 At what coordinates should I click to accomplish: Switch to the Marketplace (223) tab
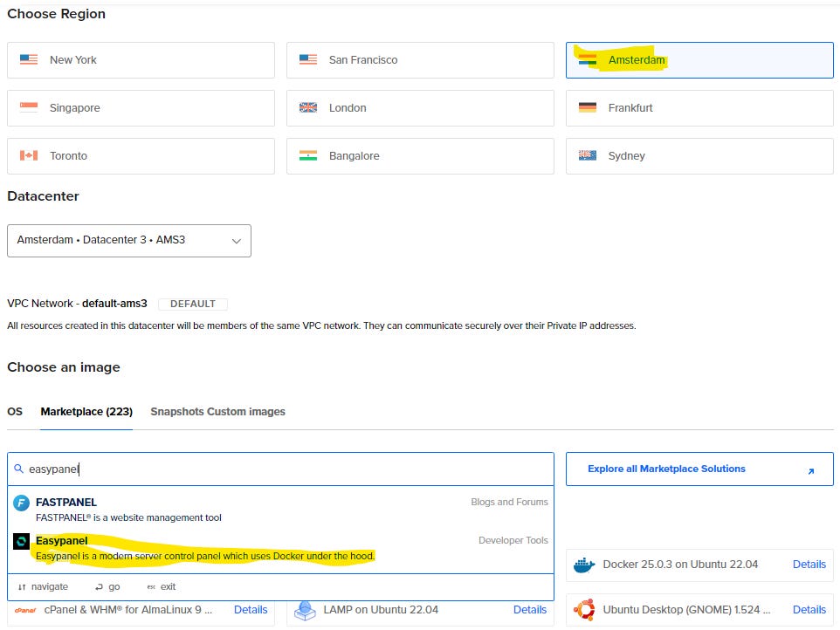pos(86,412)
